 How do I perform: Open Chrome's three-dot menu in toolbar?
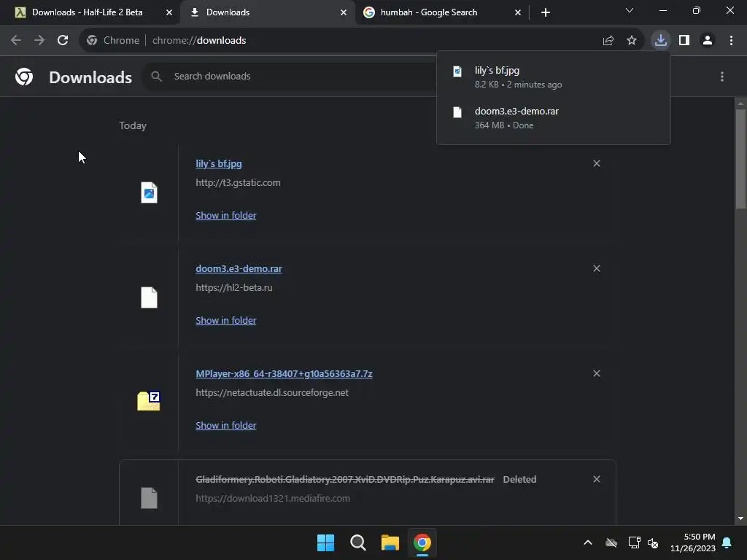(x=731, y=41)
